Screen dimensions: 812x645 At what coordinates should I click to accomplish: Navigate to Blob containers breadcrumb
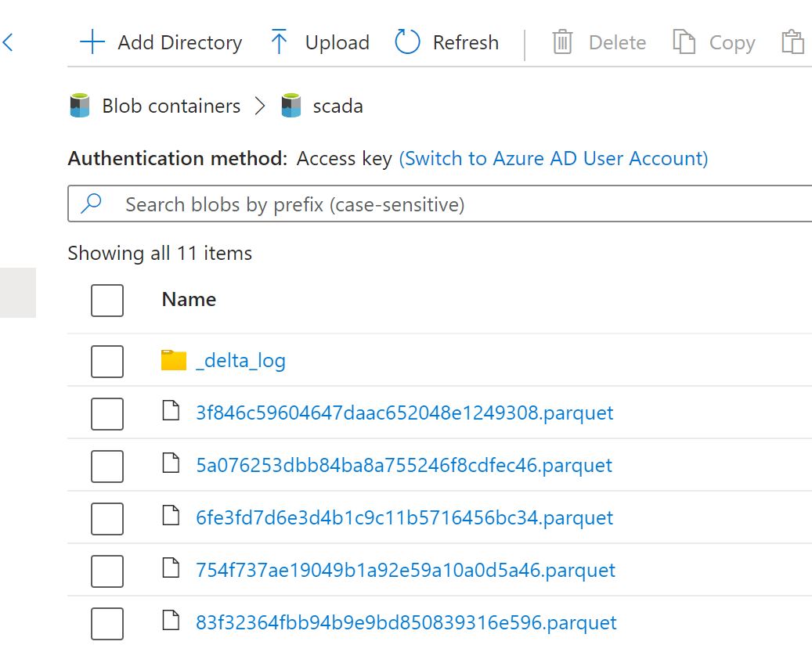171,106
